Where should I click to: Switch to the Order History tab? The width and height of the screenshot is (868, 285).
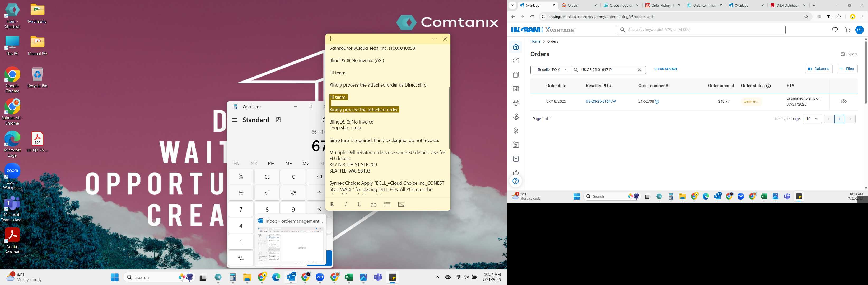pyautogui.click(x=662, y=5)
